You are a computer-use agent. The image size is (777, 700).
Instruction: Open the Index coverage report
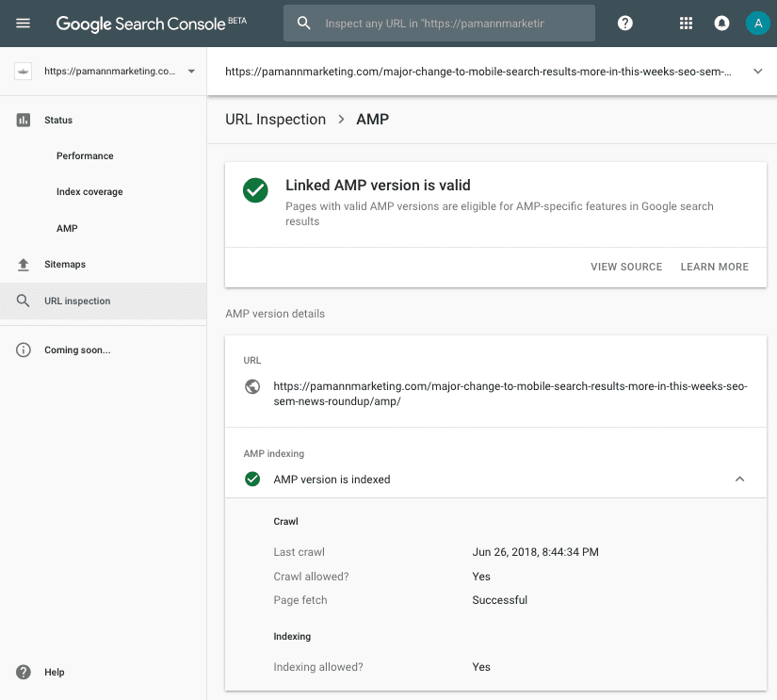[x=89, y=192]
